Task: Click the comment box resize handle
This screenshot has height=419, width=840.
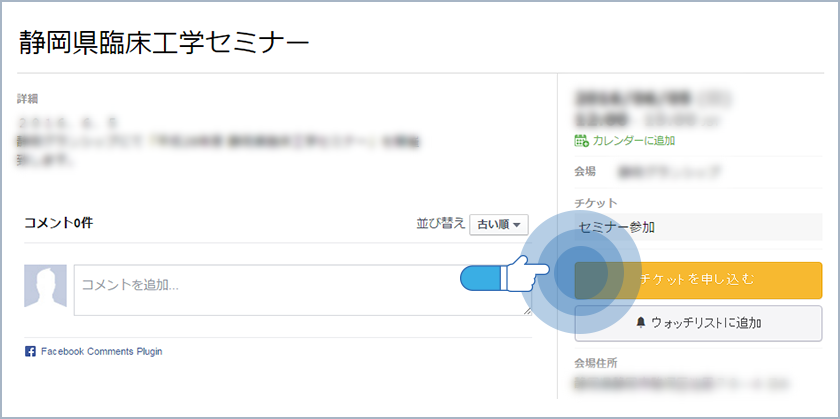Action: tap(527, 310)
